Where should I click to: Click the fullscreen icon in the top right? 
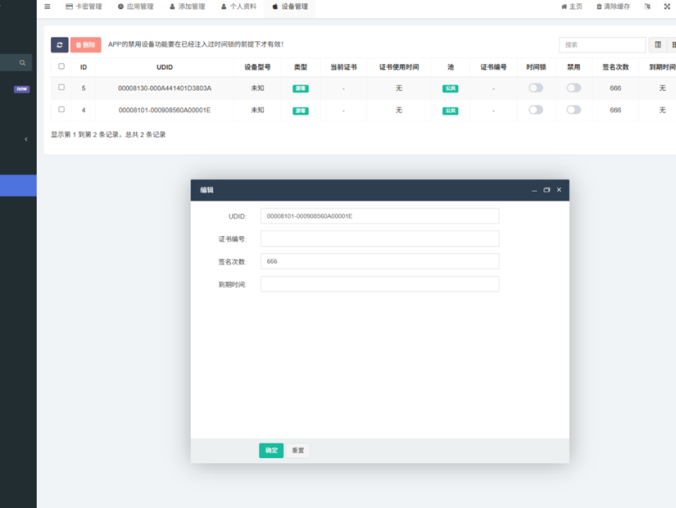pos(667,6)
